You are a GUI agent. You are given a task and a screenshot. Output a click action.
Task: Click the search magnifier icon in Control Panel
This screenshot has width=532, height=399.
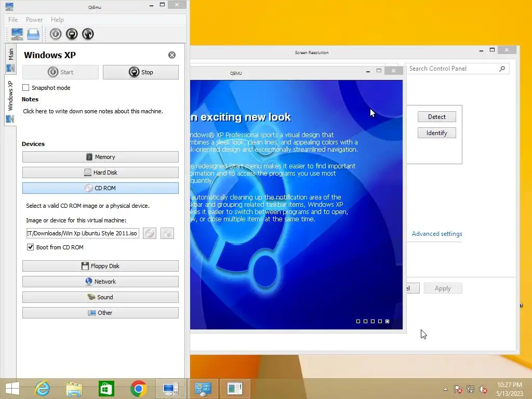point(502,69)
